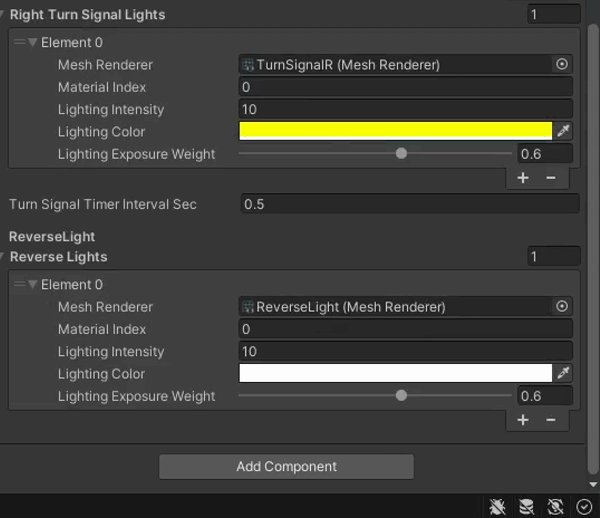This screenshot has width=600, height=518.
Task: Click Lighting Intensity label under turn signal
Action: 111,109
